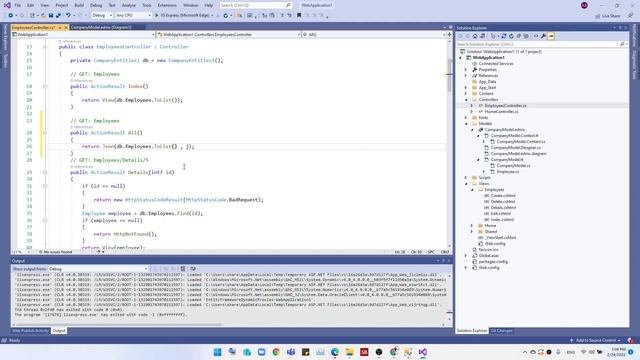Select Employee.cs in Solution Explorer
Image resolution: width=640 pixels, height=360 pixels.
(508, 172)
